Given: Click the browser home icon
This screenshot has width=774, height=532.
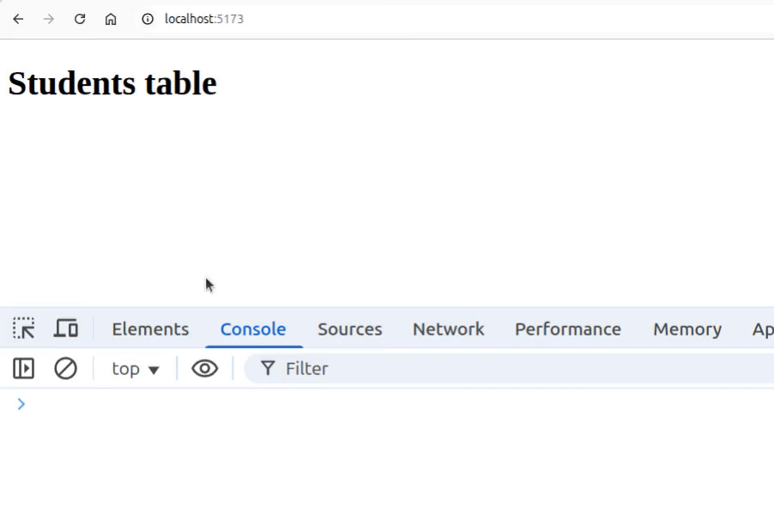Looking at the screenshot, I should (112, 18).
